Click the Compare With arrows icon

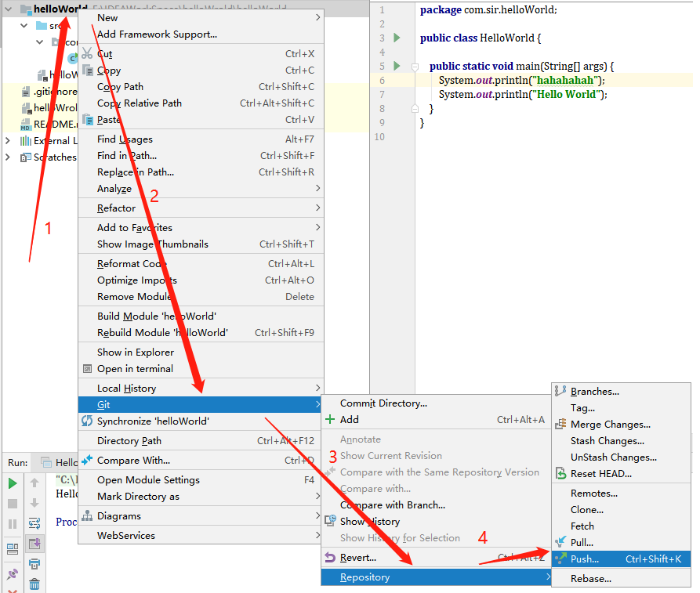tap(87, 460)
